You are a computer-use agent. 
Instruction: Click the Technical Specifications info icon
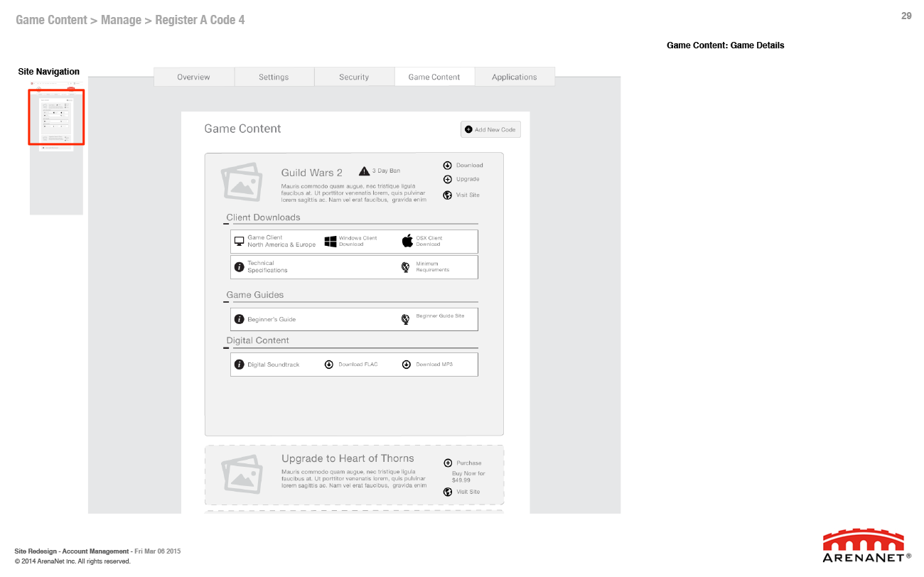click(240, 267)
